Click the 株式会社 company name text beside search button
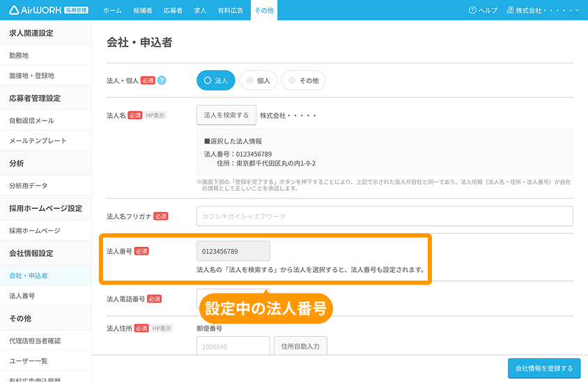Image resolution: width=588 pixels, height=382 pixels. pos(288,116)
